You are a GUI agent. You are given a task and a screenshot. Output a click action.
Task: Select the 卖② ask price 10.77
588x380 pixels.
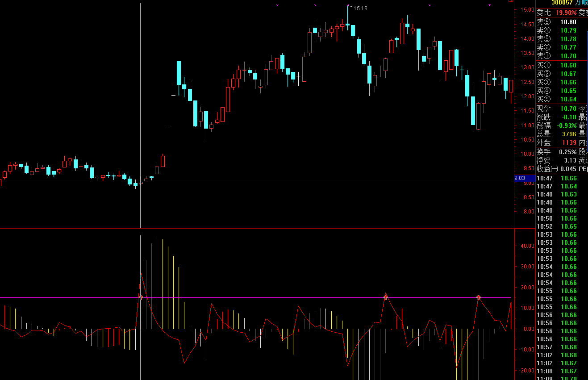point(568,47)
